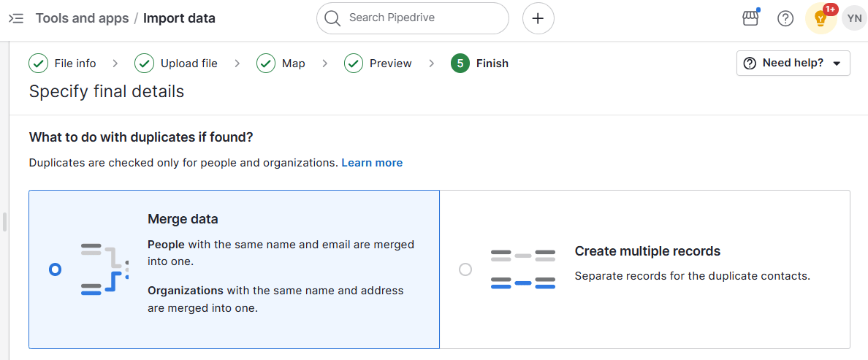Click the Merge data illustration icon
Image resolution: width=868 pixels, height=360 pixels.
coord(104,269)
